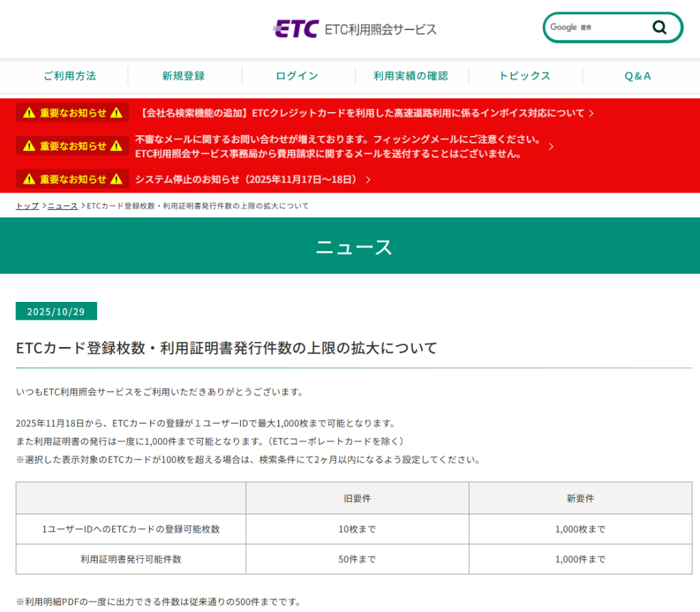This screenshot has width=700, height=612.
Task: Open 利用実績の確認 in navigation
Action: [411, 76]
